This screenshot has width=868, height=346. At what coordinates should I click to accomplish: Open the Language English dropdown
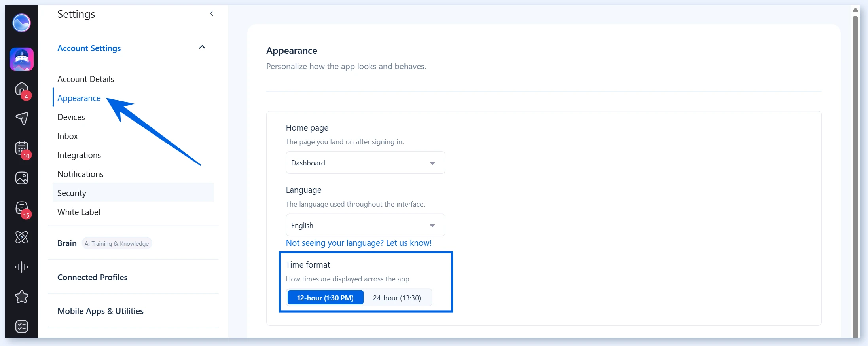(x=366, y=225)
